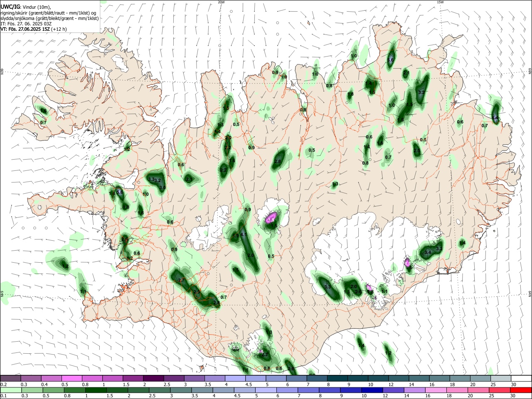Image resolution: width=532 pixels, height=399 pixels.
Task: Pick the bright red 30 mm rain swatch
Action: pos(520,390)
